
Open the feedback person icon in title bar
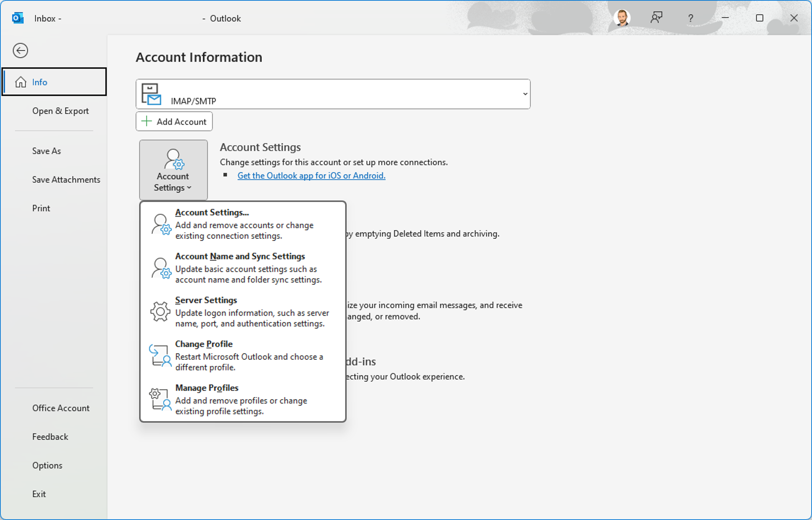coord(656,18)
